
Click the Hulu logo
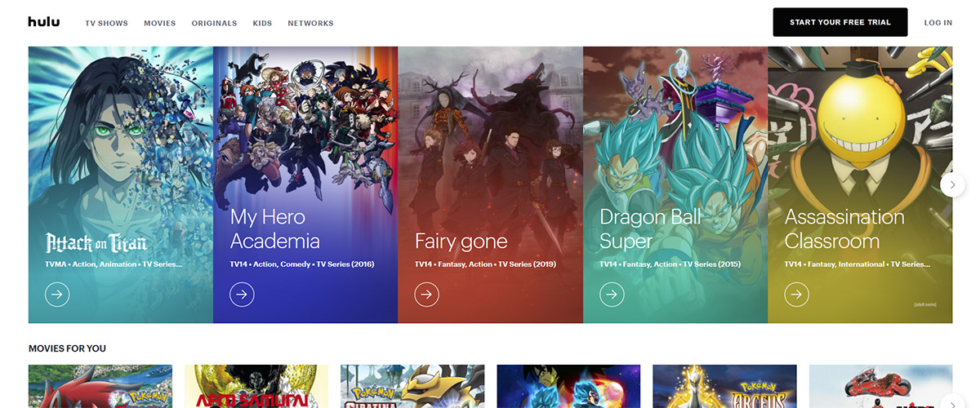pos(43,22)
